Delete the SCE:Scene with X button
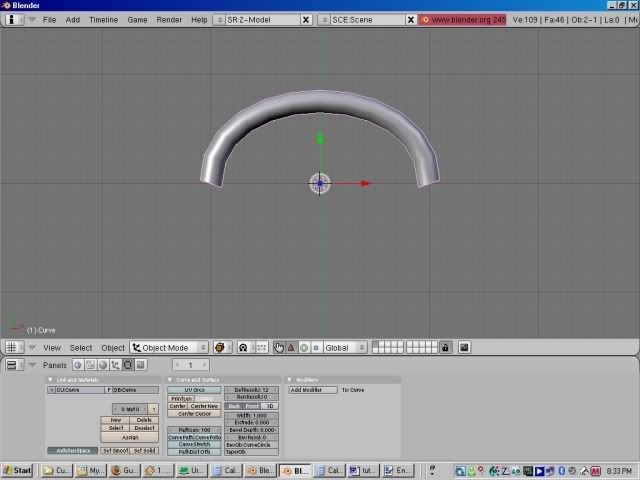This screenshot has height=480, width=640. coord(411,20)
